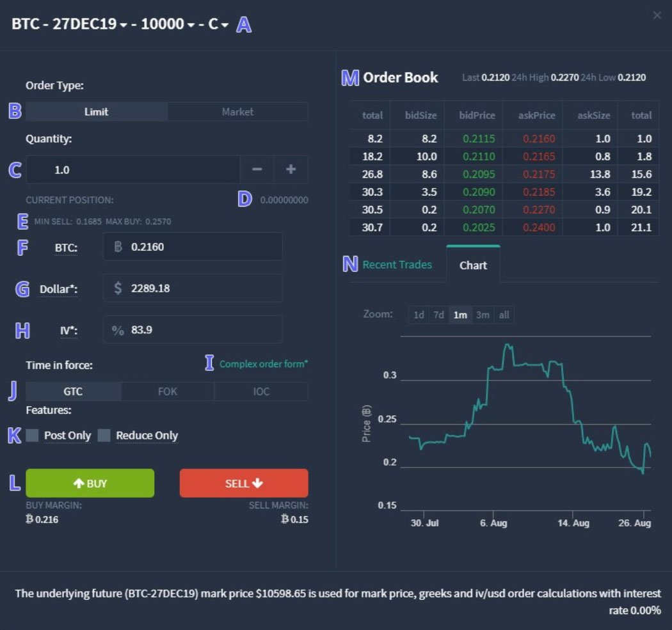Screen dimensions: 672x630
Task: Click bid price 0.2090 in order book
Action: (479, 193)
